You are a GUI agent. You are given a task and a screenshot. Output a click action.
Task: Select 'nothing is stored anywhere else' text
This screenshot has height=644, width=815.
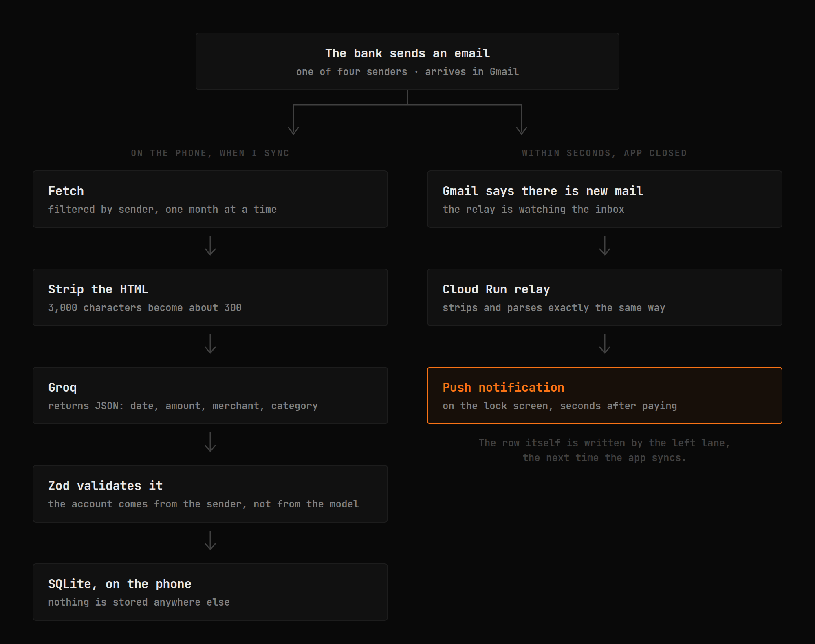click(139, 602)
